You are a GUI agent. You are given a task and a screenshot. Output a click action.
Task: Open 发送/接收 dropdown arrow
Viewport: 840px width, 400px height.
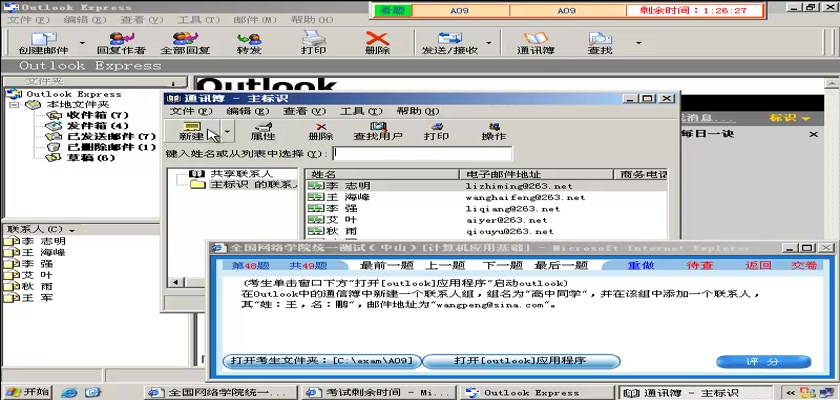[x=489, y=43]
